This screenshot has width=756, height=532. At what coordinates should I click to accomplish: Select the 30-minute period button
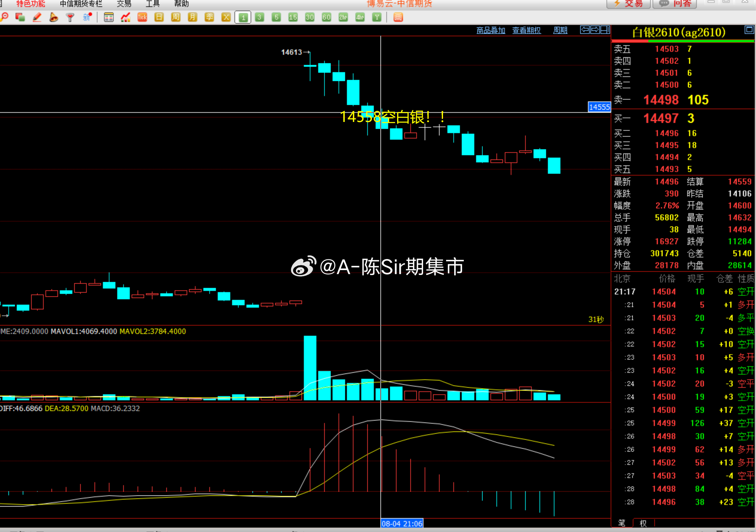[310, 17]
